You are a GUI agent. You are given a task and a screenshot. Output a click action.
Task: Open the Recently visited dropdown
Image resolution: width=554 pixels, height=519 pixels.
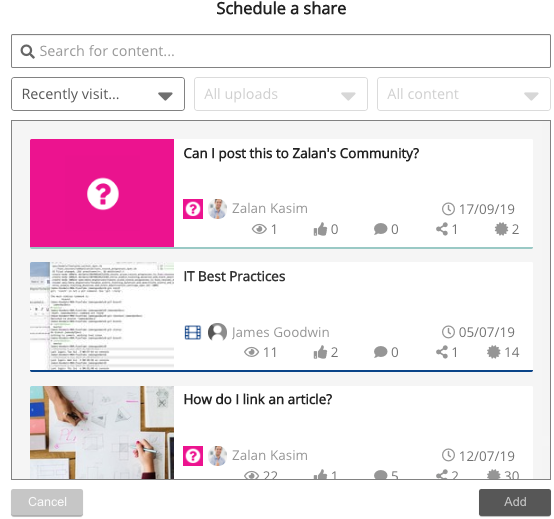coord(98,94)
